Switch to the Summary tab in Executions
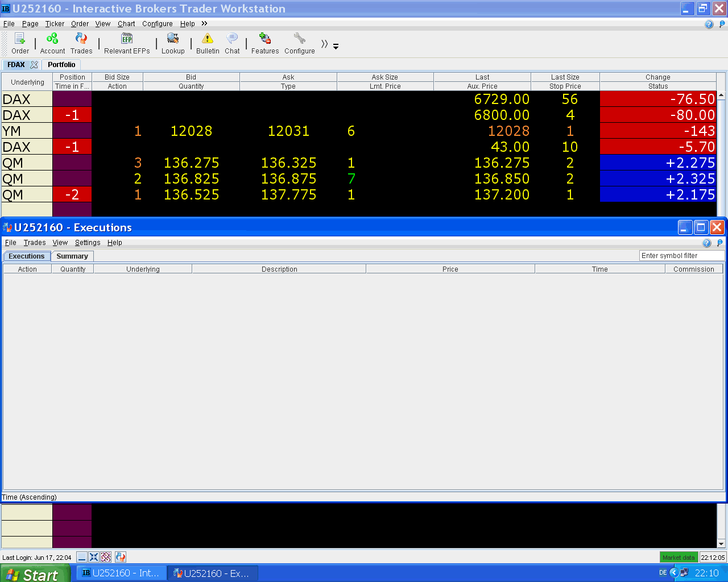Viewport: 728px width, 582px height. pos(72,256)
